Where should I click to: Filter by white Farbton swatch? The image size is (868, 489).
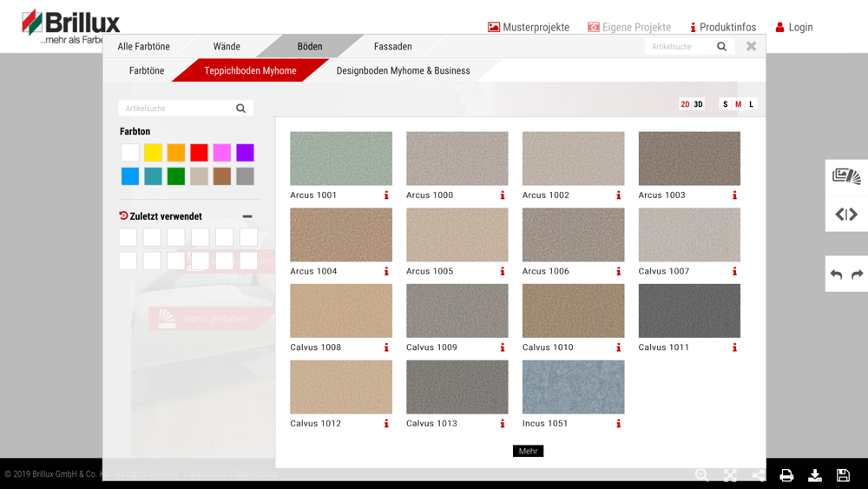[130, 152]
